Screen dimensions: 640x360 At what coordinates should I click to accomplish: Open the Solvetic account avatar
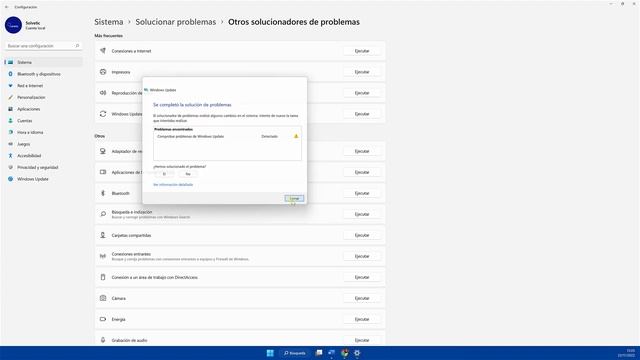[13, 25]
